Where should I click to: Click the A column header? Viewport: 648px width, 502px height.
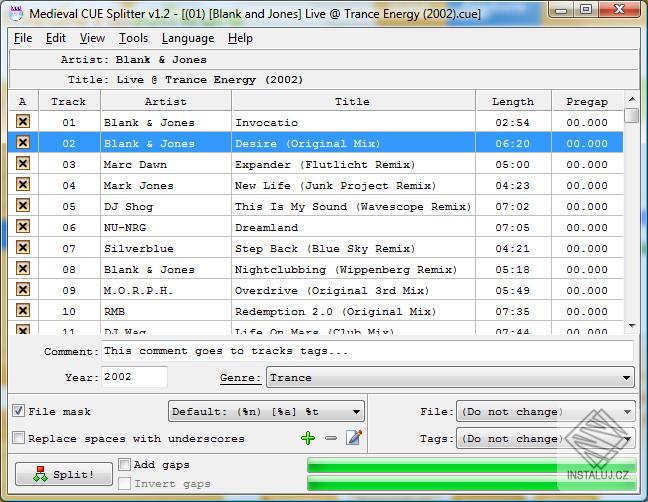(x=23, y=101)
